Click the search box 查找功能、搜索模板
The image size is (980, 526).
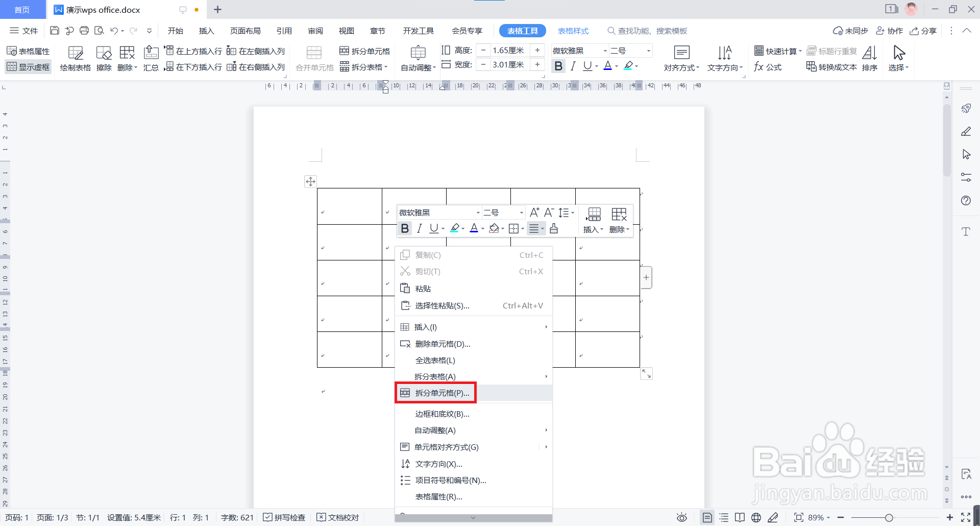point(647,31)
